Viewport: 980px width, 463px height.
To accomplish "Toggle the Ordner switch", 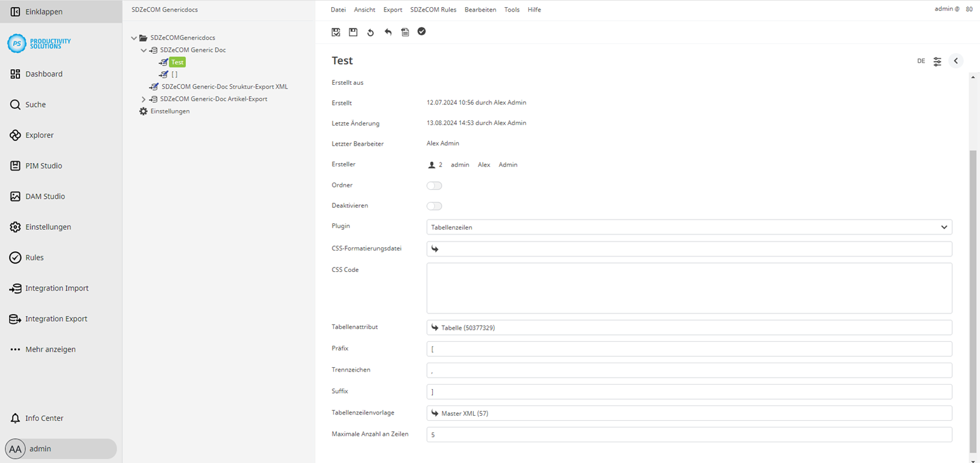I will click(434, 185).
